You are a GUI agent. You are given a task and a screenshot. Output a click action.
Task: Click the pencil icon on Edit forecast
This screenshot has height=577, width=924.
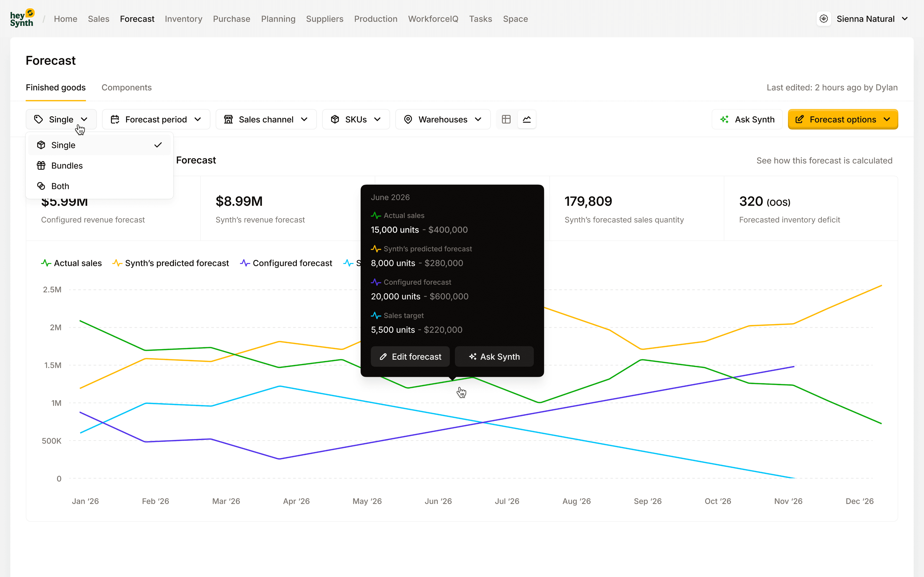tap(383, 357)
